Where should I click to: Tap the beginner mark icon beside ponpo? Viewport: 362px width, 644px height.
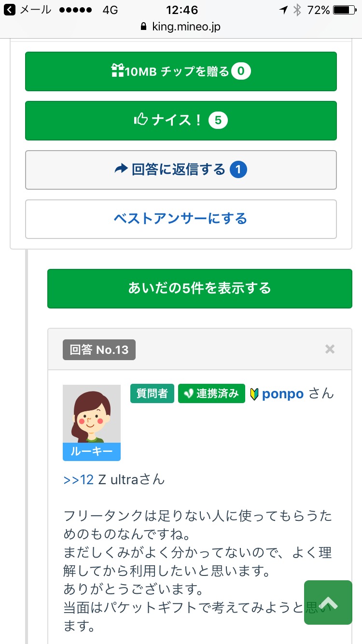click(254, 394)
